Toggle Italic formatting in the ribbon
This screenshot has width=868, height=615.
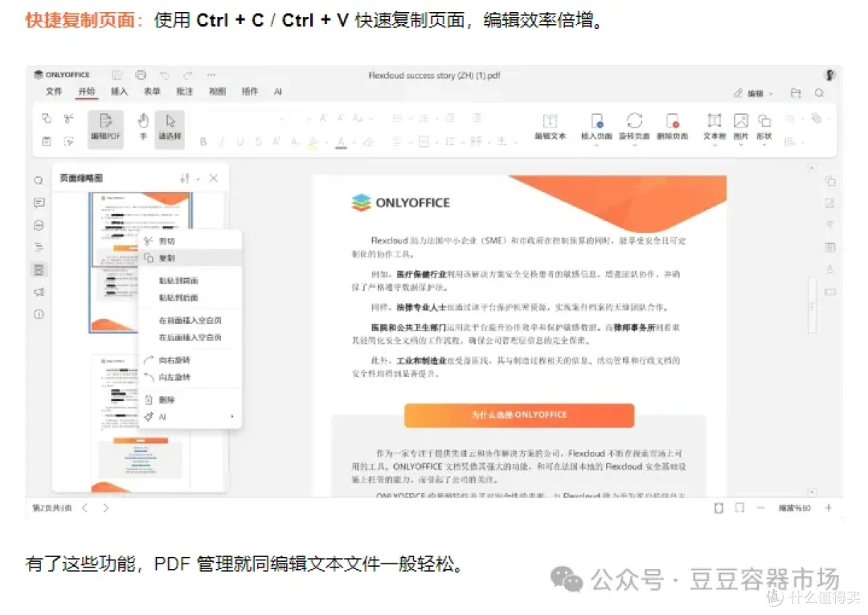222,142
